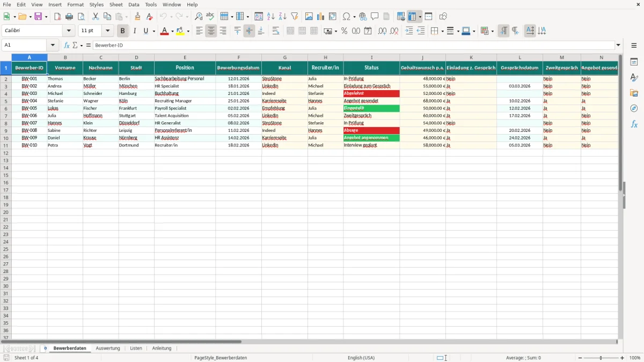This screenshot has height=362, width=644.
Task: Click the Clear Direct Formatting icon
Action: pos(149,17)
